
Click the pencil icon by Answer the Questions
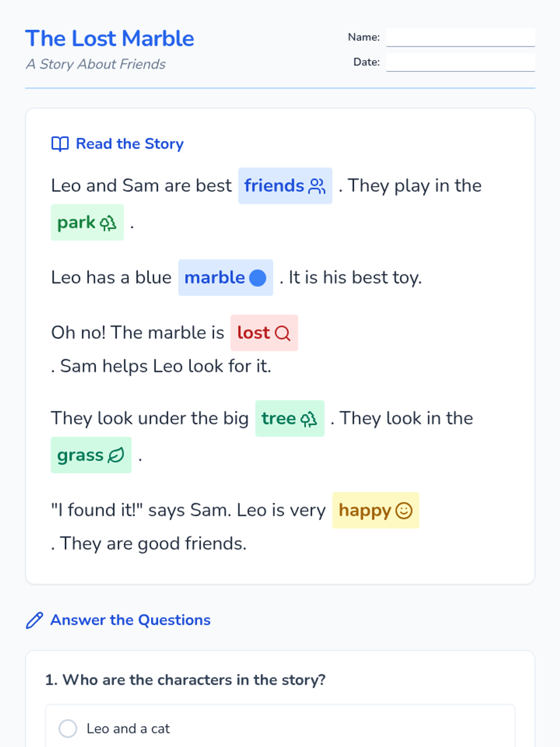(35, 620)
